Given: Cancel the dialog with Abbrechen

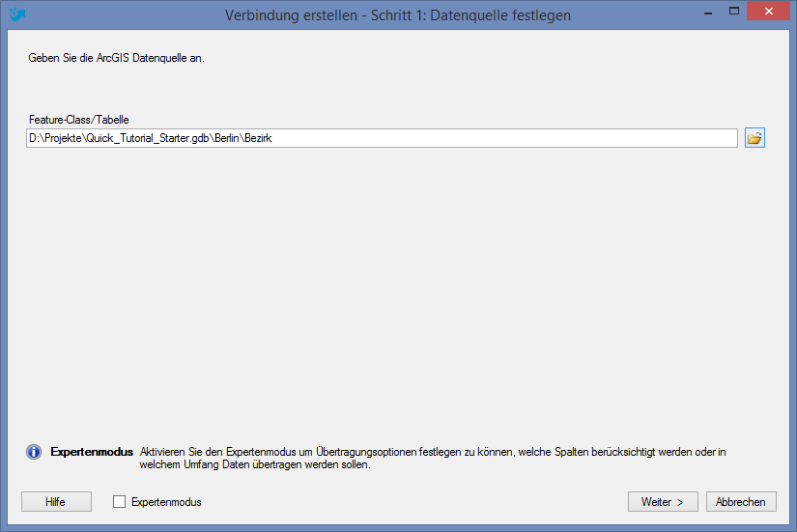Looking at the screenshot, I should coord(741,501).
